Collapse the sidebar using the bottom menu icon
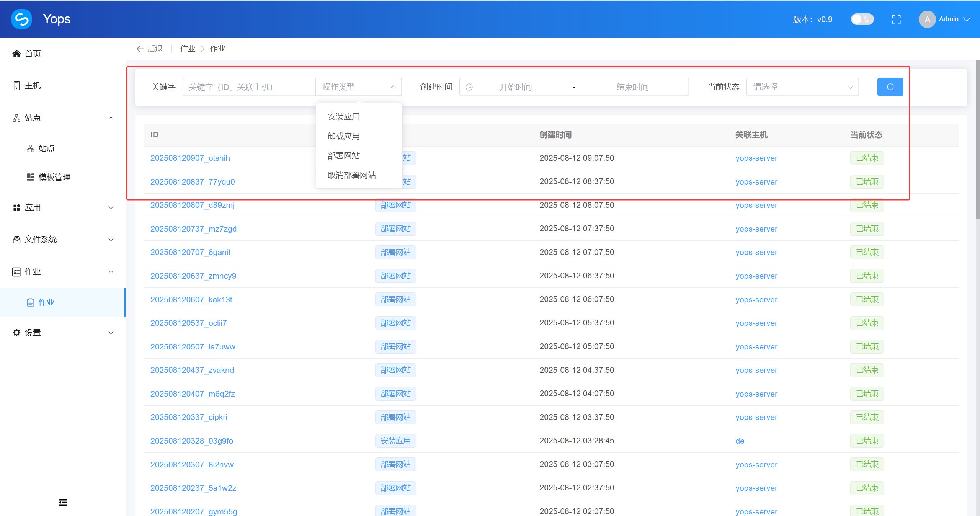 coord(63,502)
